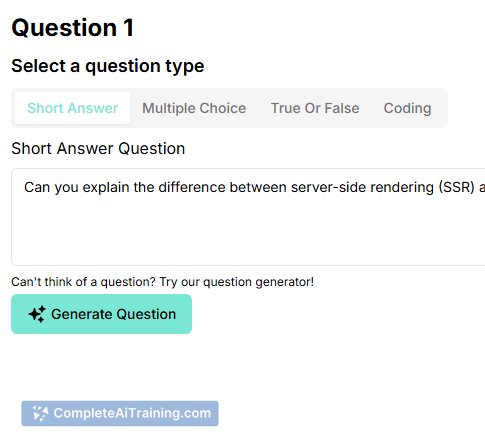Click the 'Can't think of a question?' hint

pos(83,282)
